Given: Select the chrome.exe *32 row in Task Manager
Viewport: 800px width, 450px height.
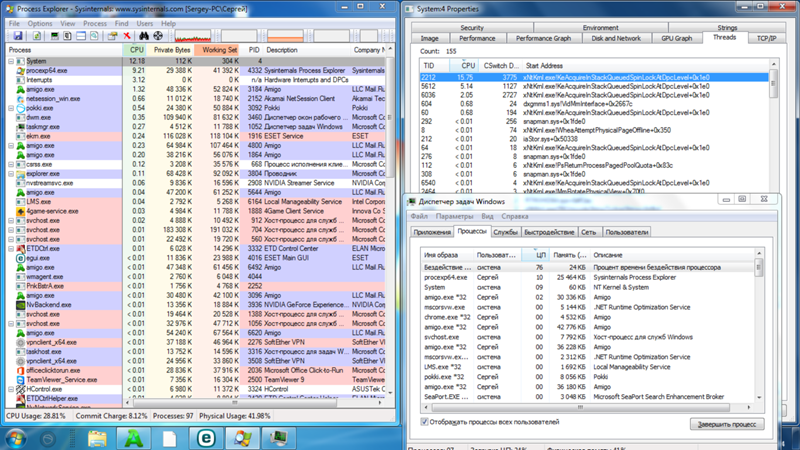Looking at the screenshot, I should click(x=588, y=317).
